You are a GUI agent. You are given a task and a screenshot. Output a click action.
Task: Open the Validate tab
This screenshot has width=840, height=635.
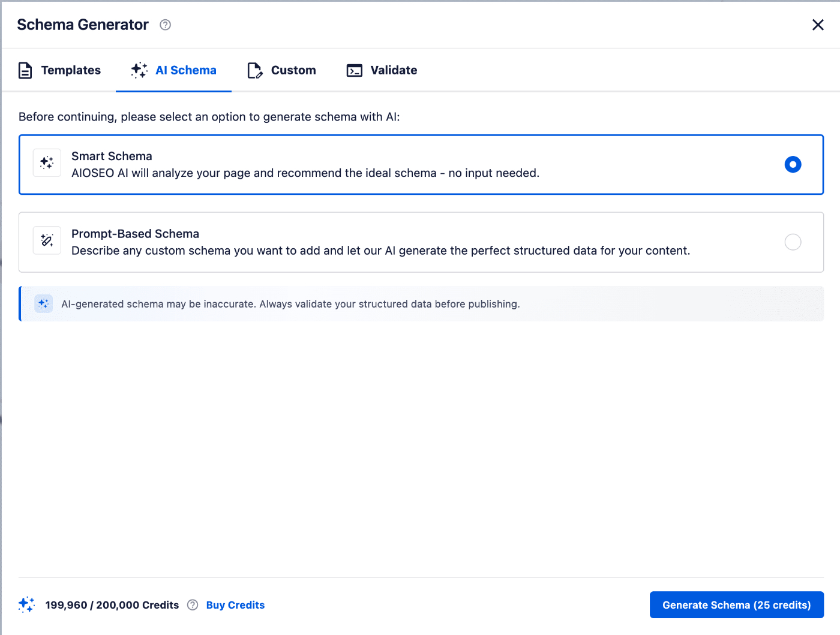tap(393, 70)
